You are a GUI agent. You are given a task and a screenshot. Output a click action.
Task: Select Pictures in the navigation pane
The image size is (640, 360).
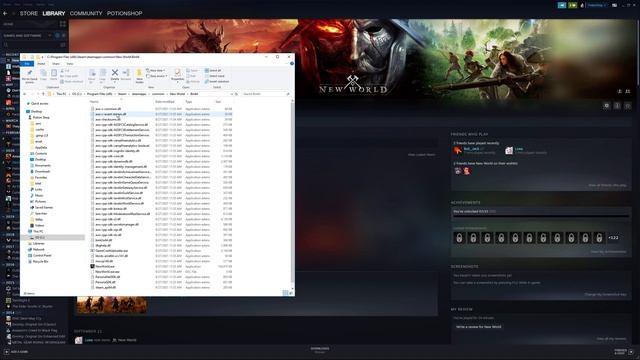(40, 202)
